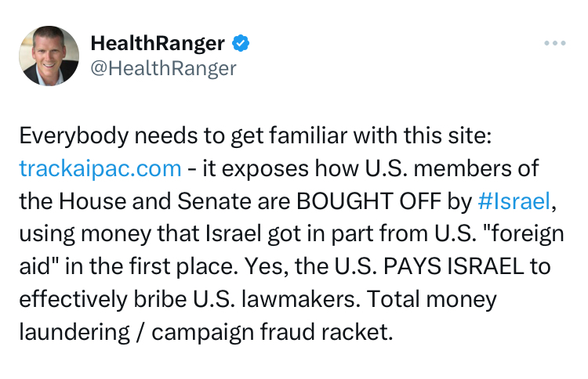Screen dimensions: 588x379
Task: Open the #Israel hashtag
Action: pos(513,200)
